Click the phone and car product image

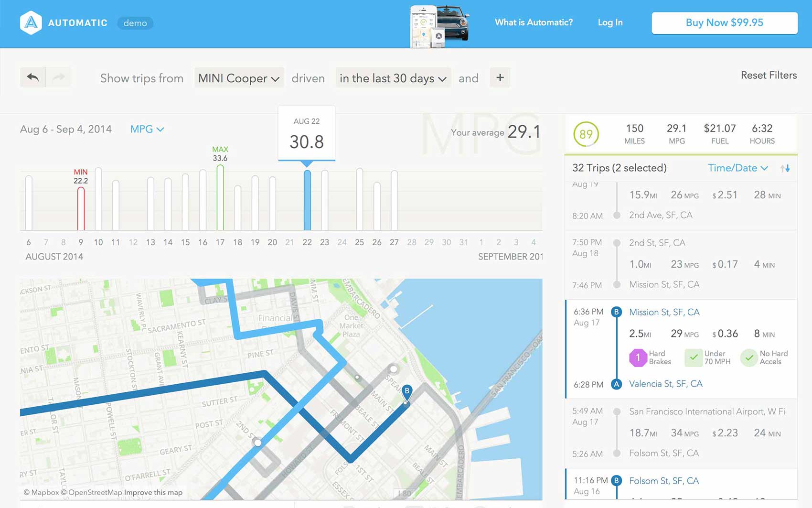[x=439, y=26]
